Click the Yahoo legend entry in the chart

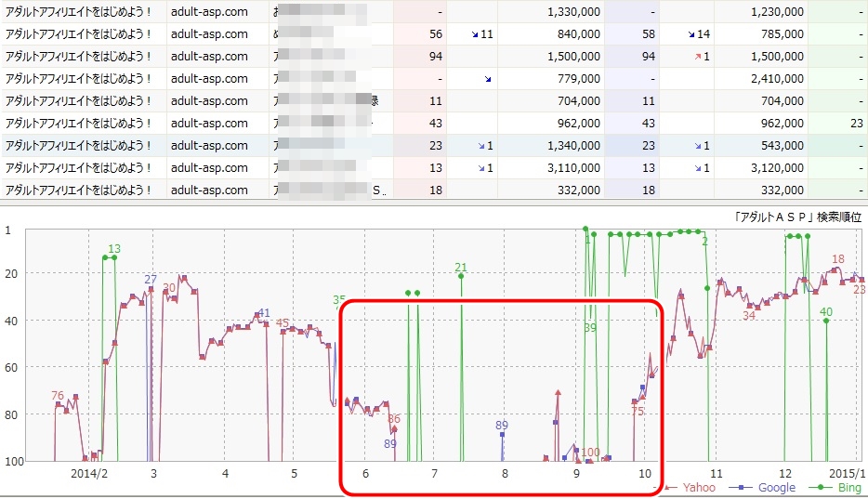pyautogui.click(x=690, y=487)
